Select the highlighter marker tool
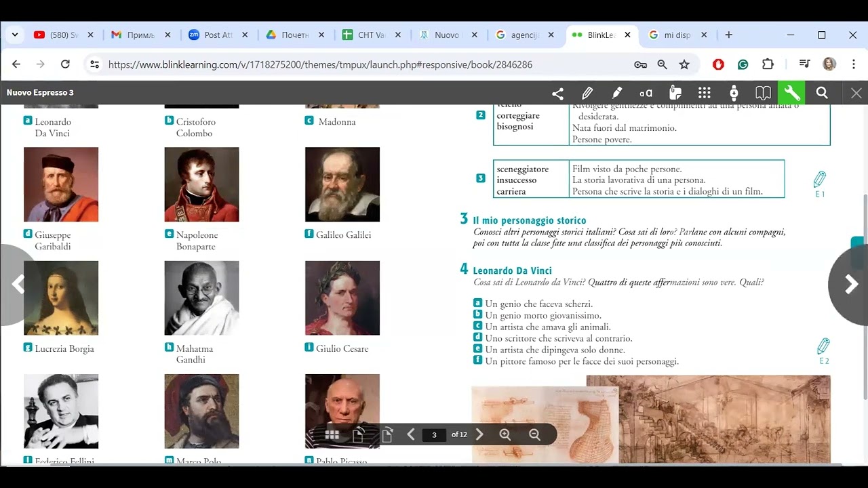The height and width of the screenshot is (488, 868). click(617, 93)
